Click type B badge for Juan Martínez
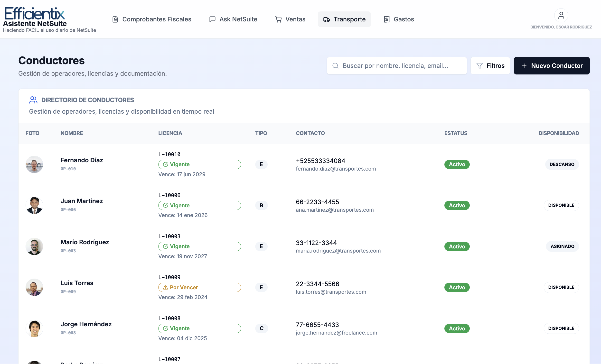 click(261, 205)
